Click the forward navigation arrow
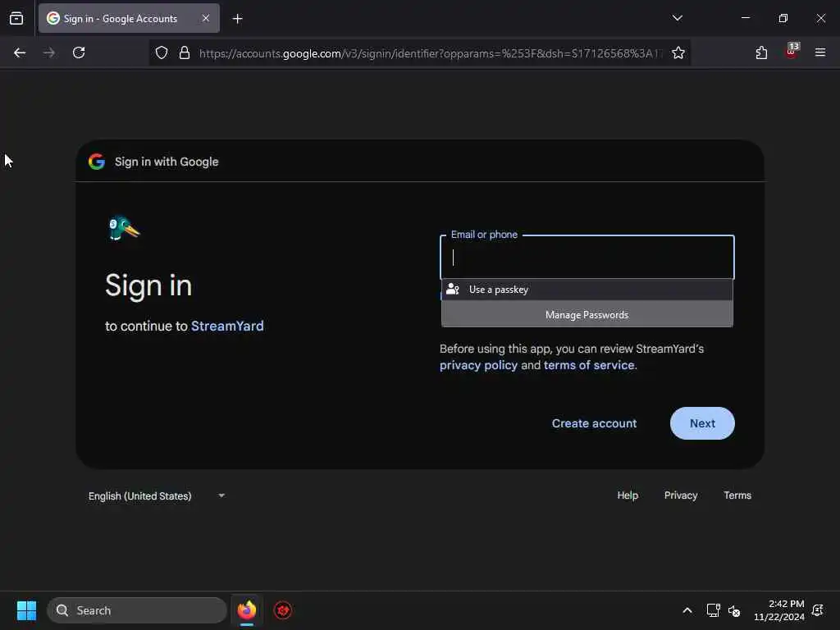This screenshot has height=630, width=840. 49,52
